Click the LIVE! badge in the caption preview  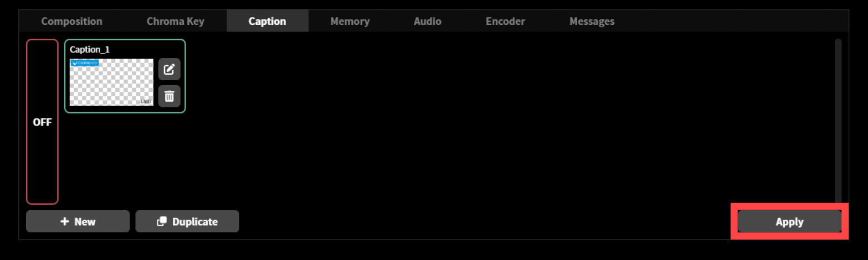[x=146, y=102]
